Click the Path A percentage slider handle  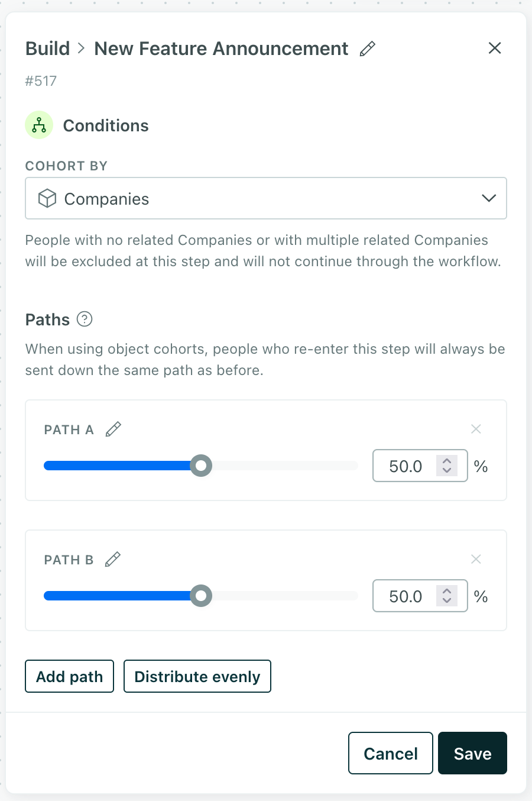[x=201, y=466]
